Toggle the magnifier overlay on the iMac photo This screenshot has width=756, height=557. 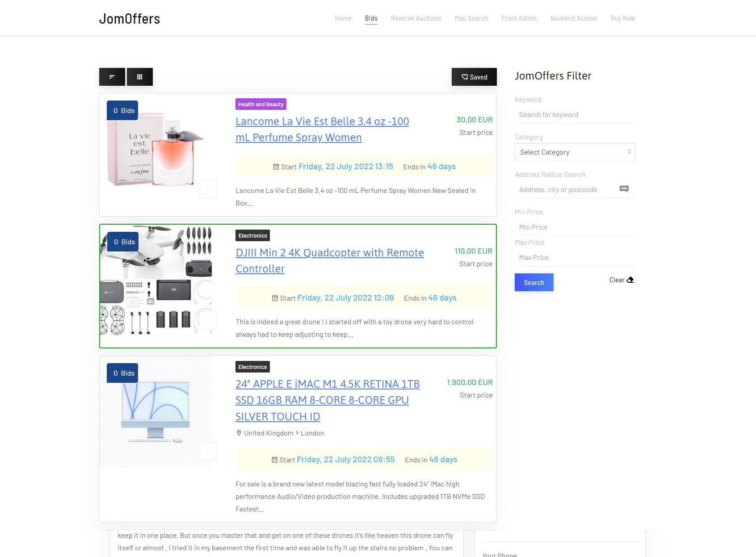click(x=208, y=451)
